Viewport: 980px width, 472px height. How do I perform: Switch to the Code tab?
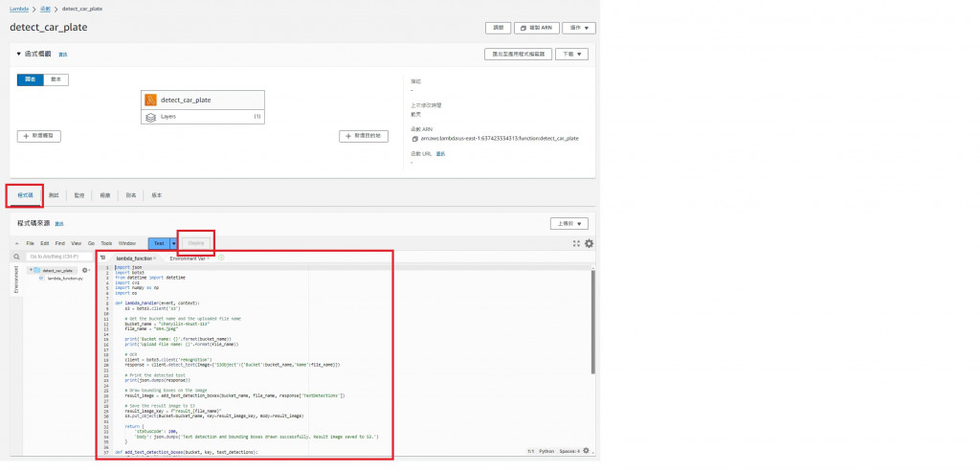click(25, 195)
